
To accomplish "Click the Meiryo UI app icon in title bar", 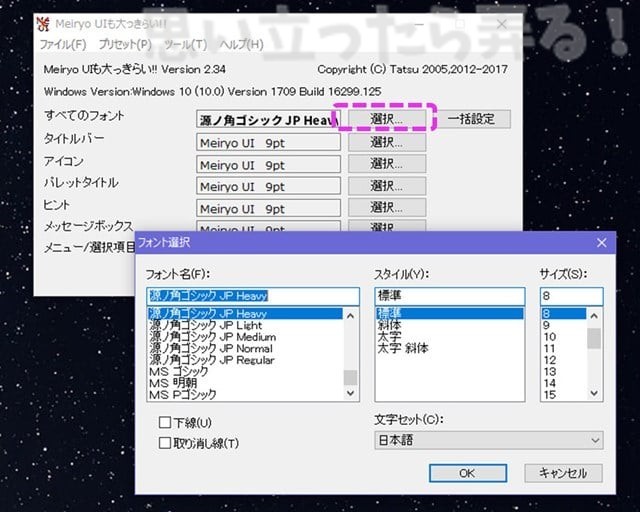I will (44, 22).
